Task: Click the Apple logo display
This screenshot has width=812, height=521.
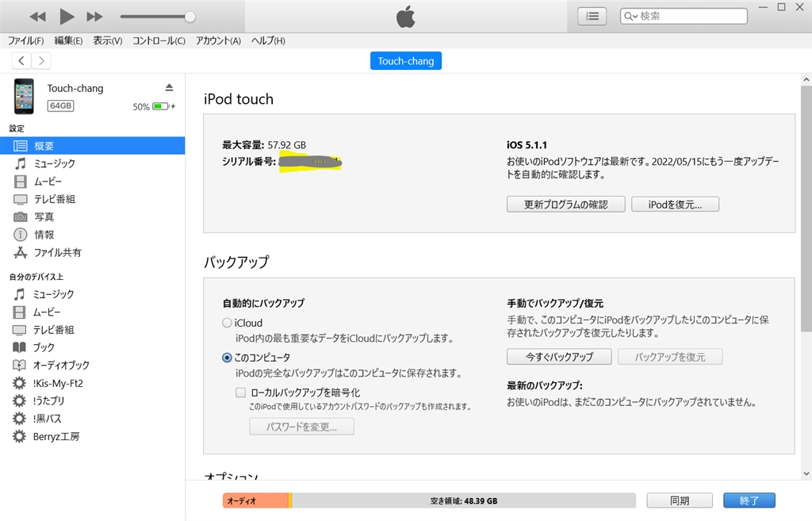Action: coord(405,17)
